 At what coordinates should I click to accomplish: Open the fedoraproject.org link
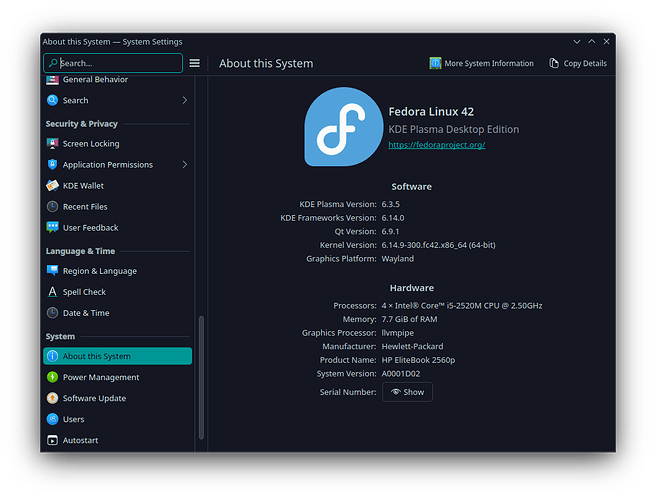pos(436,145)
